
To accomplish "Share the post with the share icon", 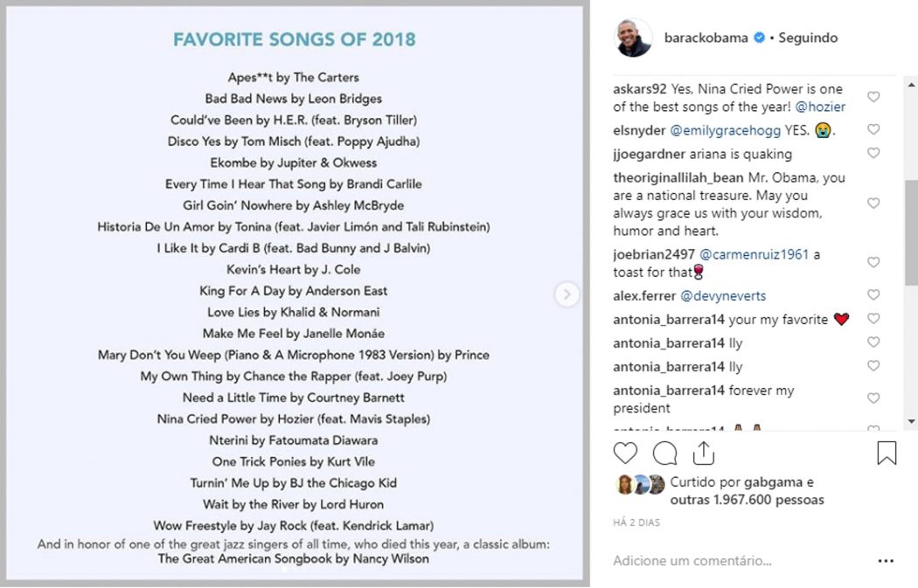I will tap(704, 453).
